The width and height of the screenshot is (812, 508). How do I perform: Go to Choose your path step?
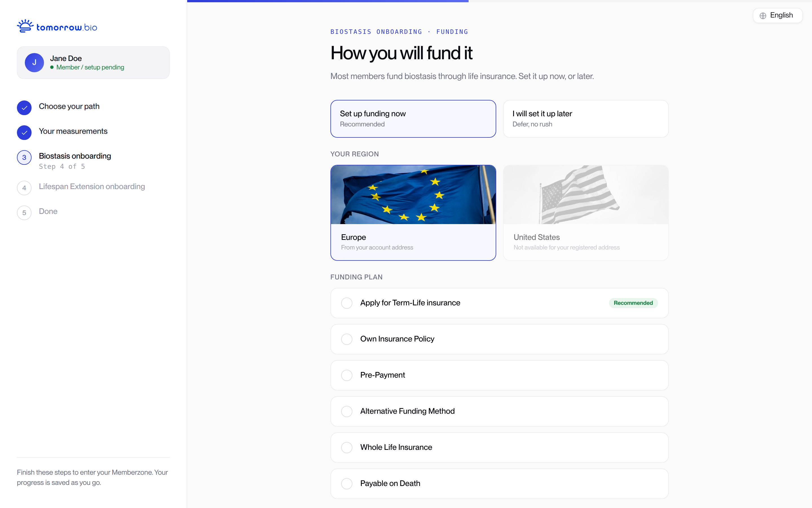[x=69, y=106]
